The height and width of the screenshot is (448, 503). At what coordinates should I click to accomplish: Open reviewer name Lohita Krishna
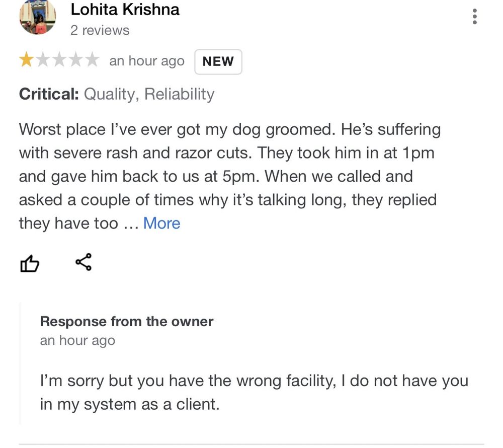pos(125,10)
